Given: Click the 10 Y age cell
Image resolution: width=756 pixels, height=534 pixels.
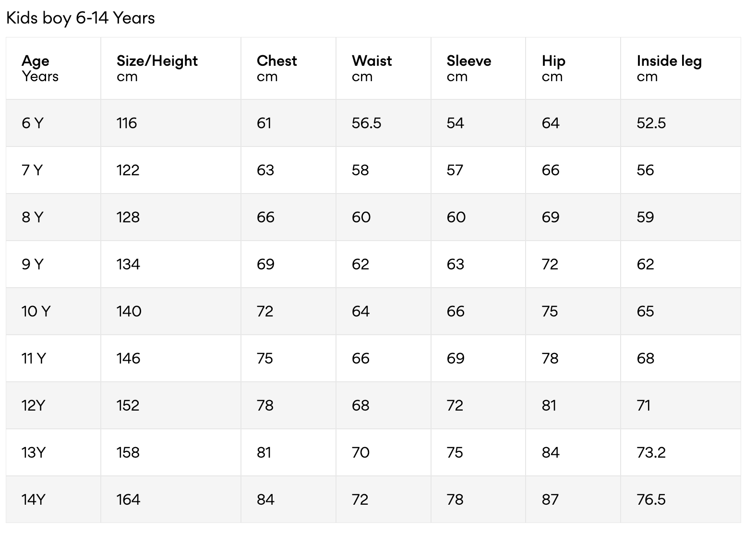Looking at the screenshot, I should (x=36, y=312).
